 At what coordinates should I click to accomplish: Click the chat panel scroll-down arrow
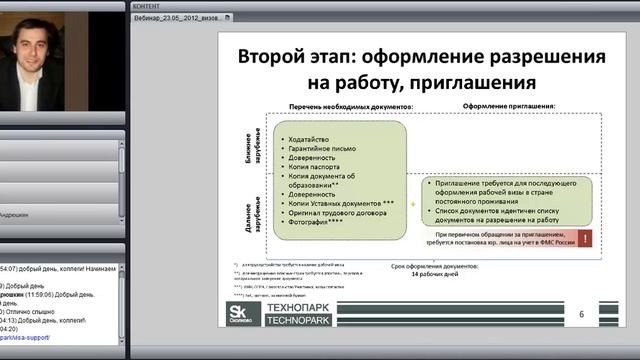tap(121, 341)
